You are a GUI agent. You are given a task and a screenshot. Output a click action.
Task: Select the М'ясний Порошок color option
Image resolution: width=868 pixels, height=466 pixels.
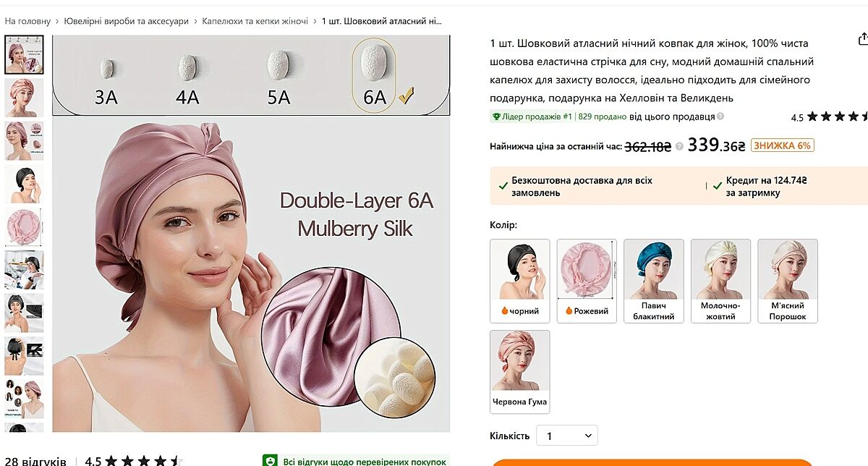(x=788, y=281)
